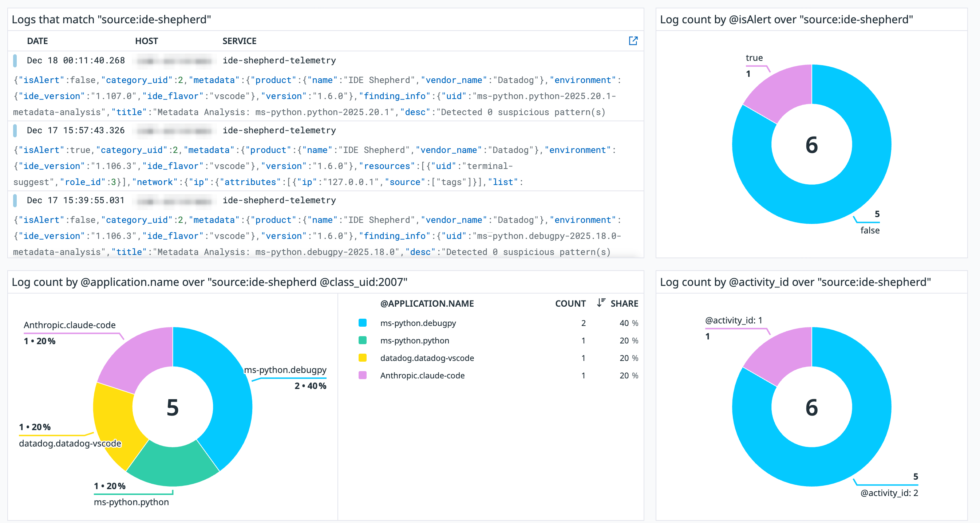Click the HOST column header

click(x=146, y=41)
